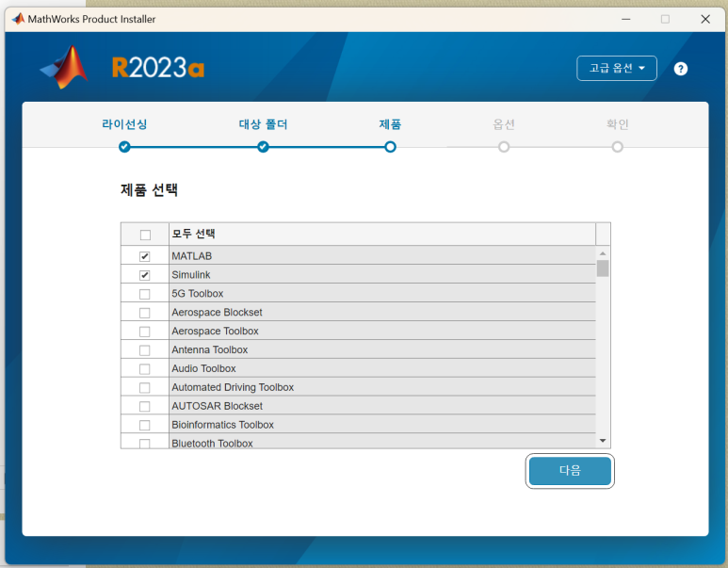
Task: Go to the 대상 폴더 step
Action: 264,124
